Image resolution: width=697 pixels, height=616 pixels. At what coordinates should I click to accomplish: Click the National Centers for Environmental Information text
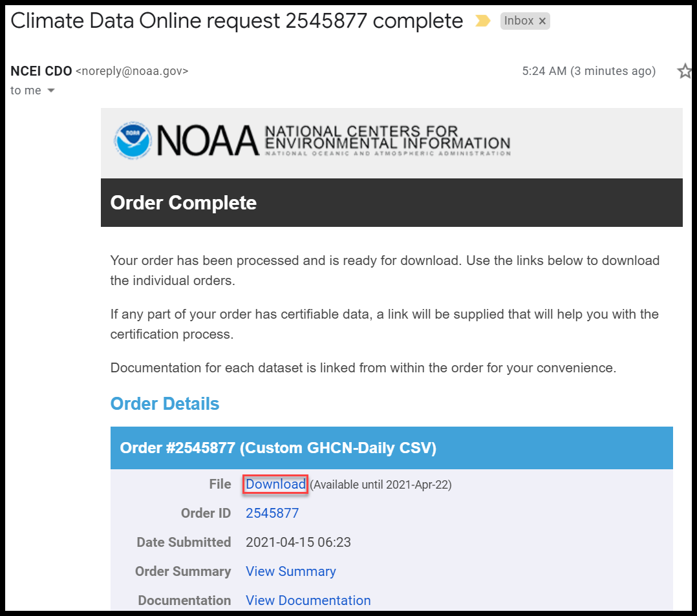point(387,139)
